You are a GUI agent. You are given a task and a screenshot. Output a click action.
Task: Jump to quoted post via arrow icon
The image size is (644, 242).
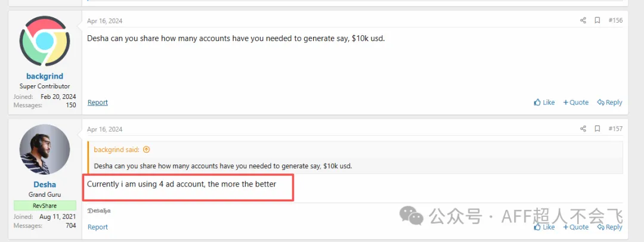click(x=147, y=150)
